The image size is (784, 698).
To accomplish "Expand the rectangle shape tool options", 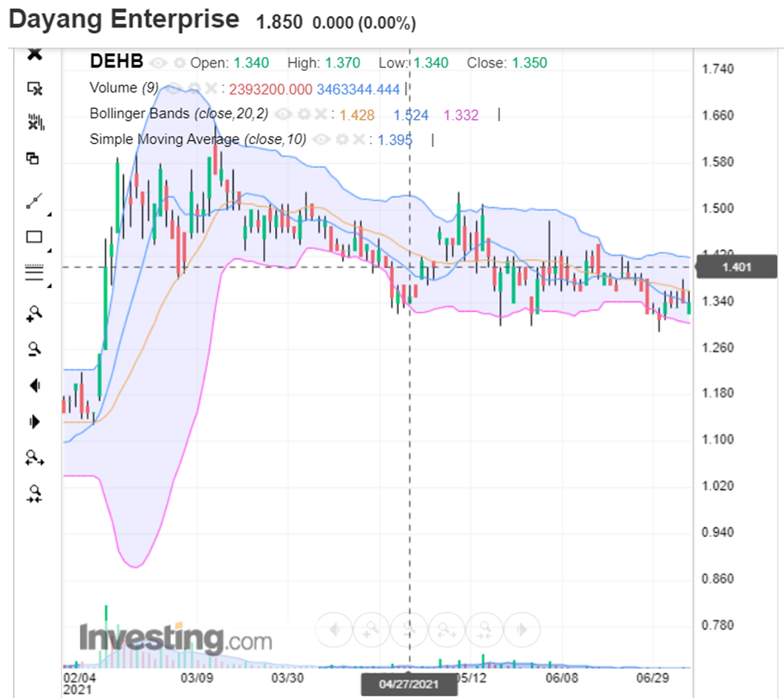I will click(48, 249).
